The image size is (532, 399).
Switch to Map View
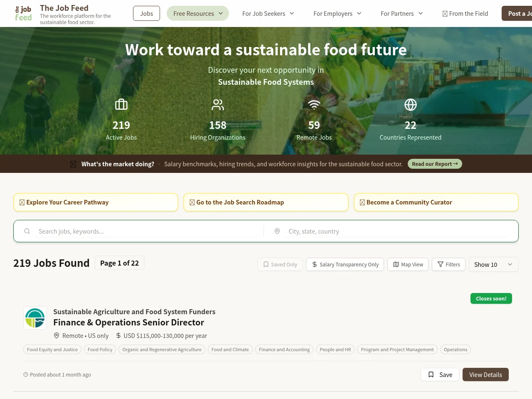(408, 264)
